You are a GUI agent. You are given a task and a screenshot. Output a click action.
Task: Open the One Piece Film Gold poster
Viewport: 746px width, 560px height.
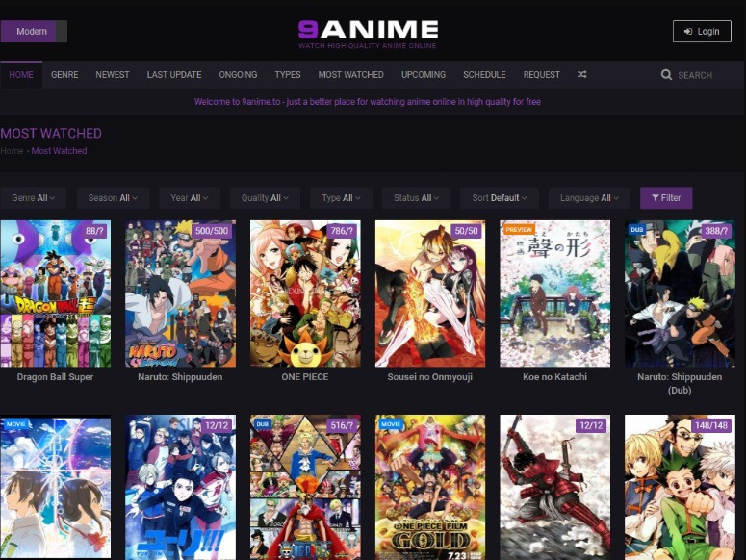pos(430,488)
